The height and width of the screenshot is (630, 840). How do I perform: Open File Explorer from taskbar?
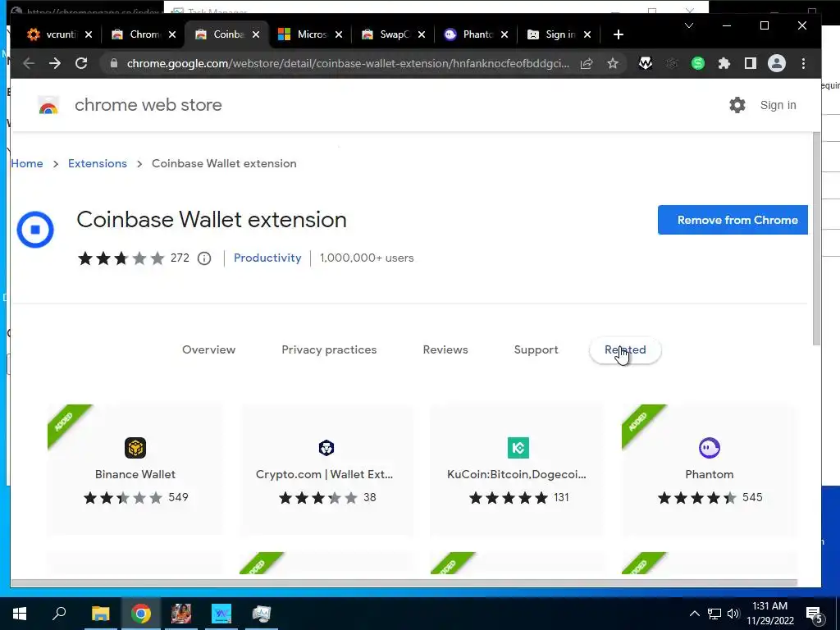(100, 614)
